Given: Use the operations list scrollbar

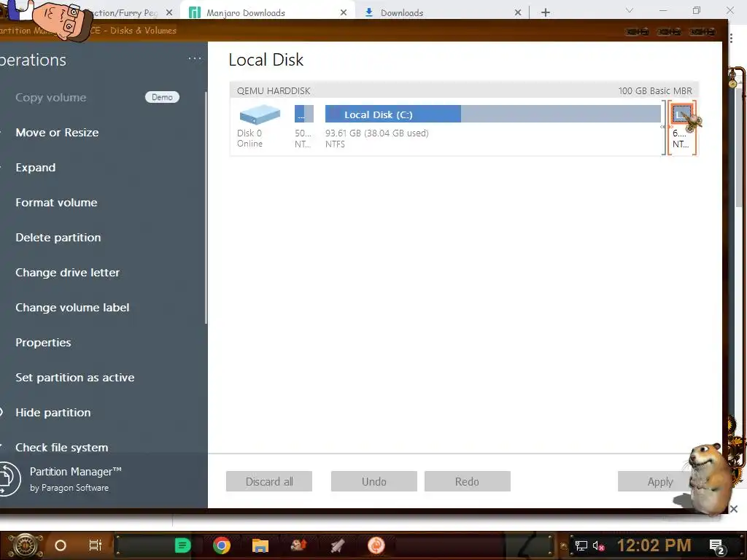Looking at the screenshot, I should [x=206, y=208].
